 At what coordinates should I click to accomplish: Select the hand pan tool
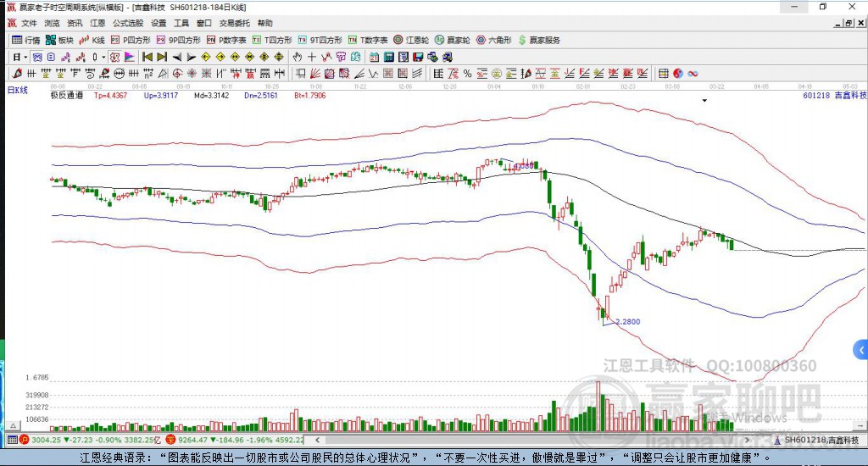[x=298, y=57]
